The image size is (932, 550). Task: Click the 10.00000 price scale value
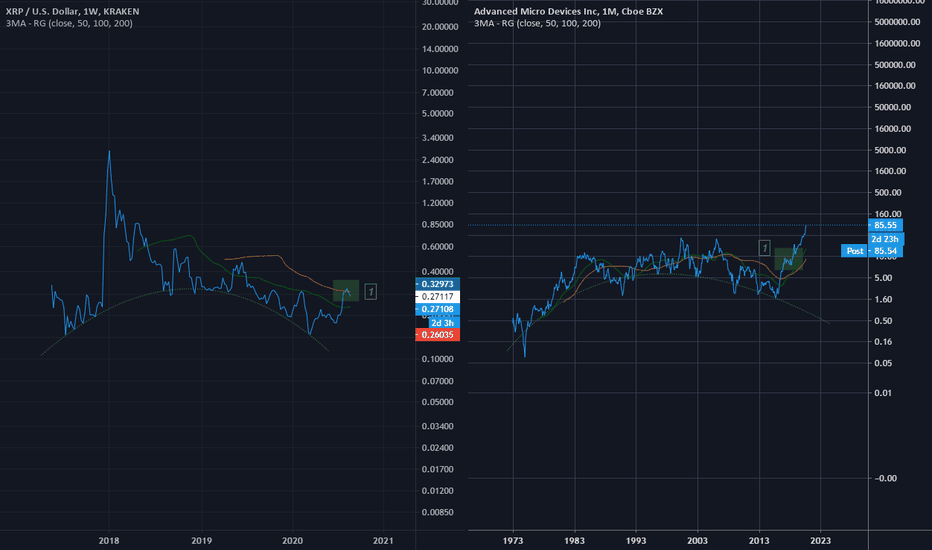pos(440,70)
